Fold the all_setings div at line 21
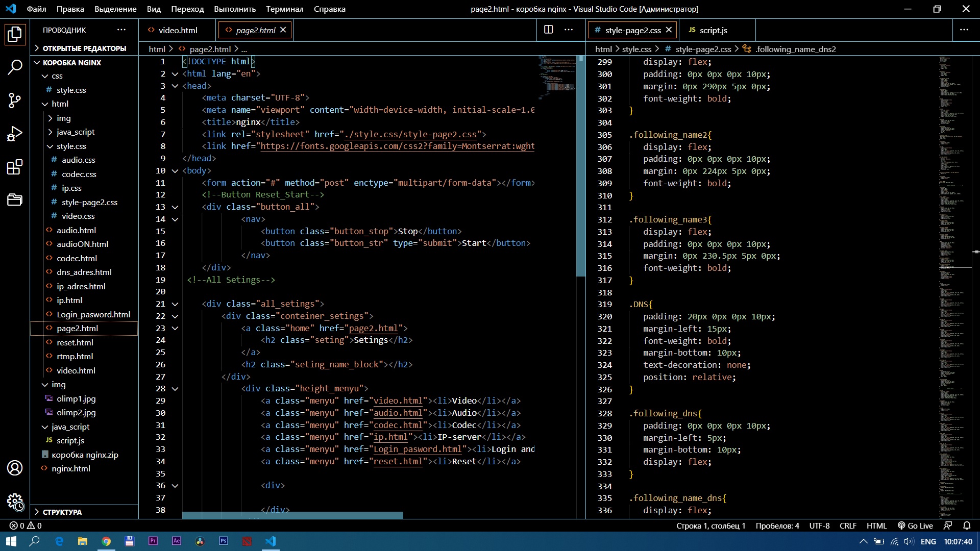980x551 pixels. coord(175,304)
